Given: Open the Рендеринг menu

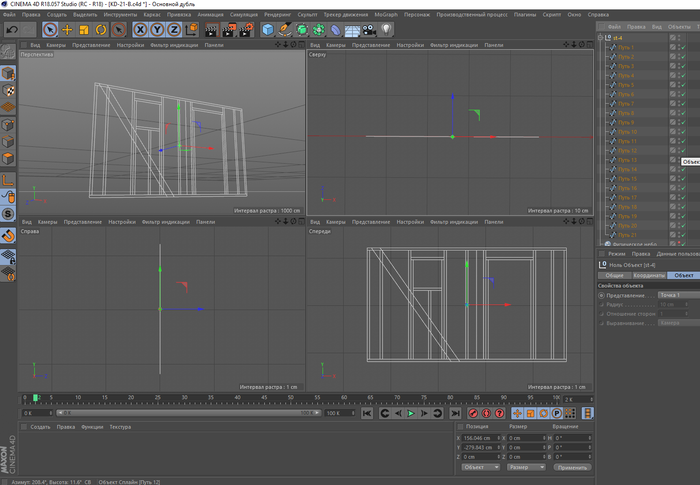Looking at the screenshot, I should (x=276, y=16).
